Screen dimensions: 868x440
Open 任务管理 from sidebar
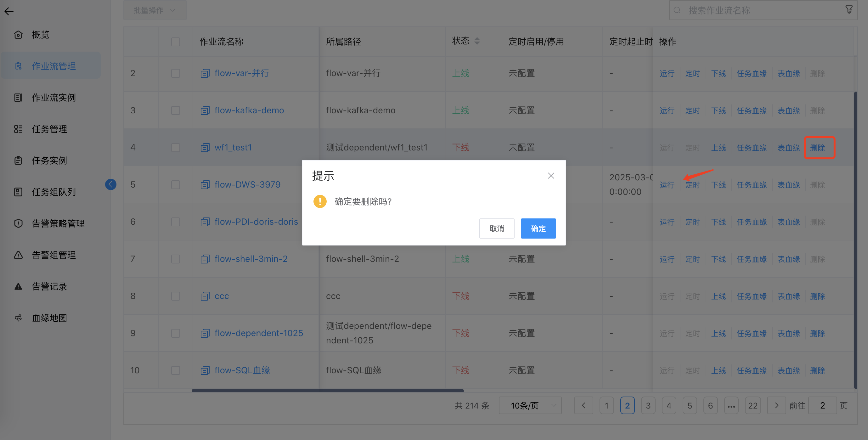[x=49, y=129]
